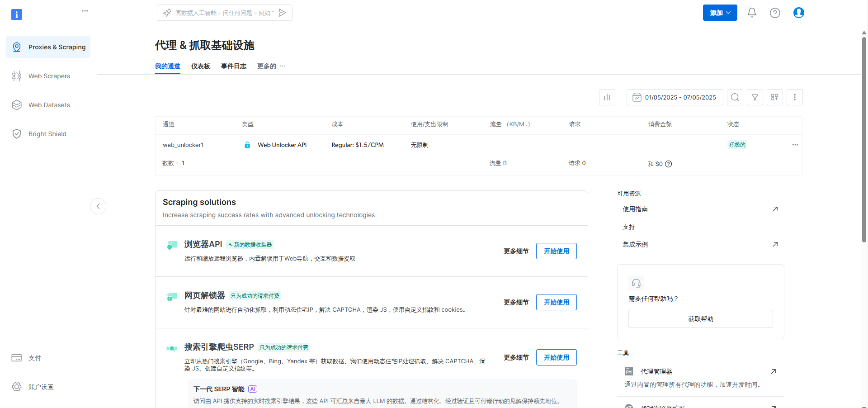Click the 积极的 status badge

(x=737, y=145)
